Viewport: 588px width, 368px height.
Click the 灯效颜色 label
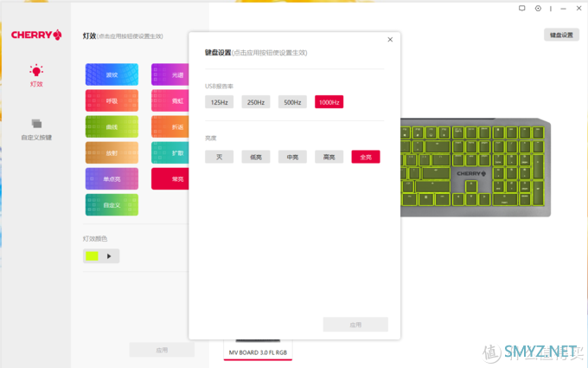pos(95,238)
